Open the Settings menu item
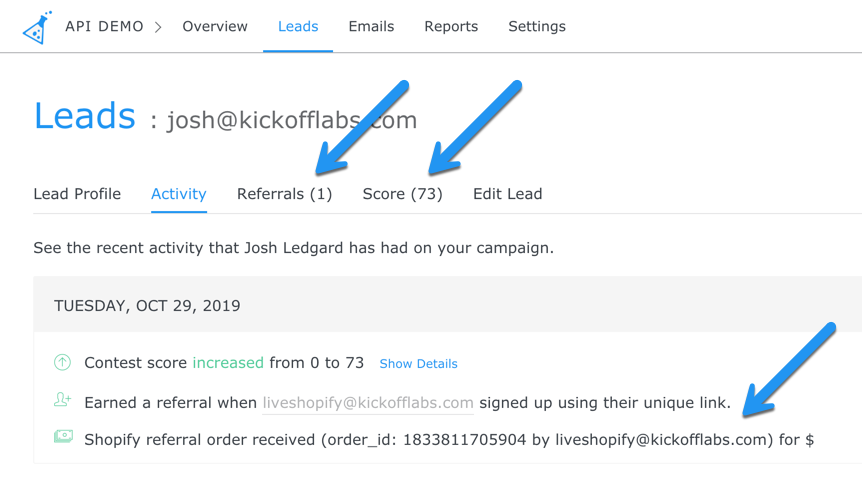 point(537,27)
